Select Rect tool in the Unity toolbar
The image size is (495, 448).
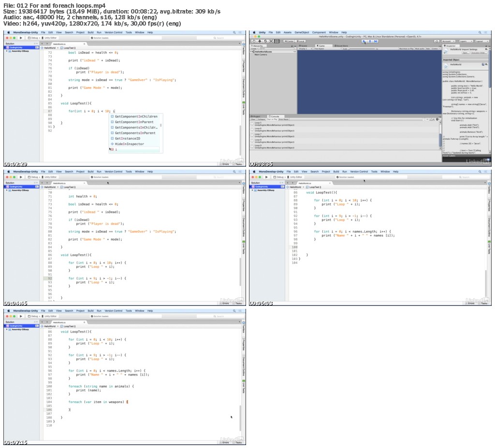[x=277, y=42]
